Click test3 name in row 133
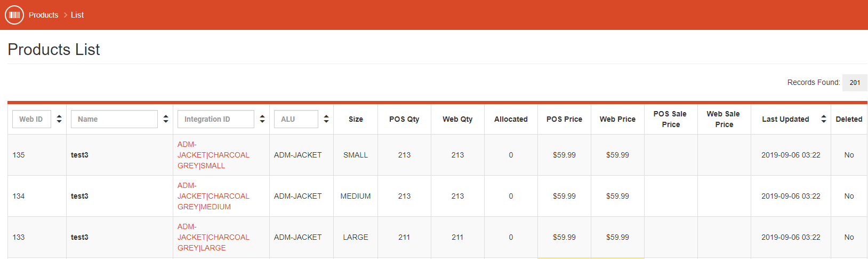 pyautogui.click(x=79, y=237)
